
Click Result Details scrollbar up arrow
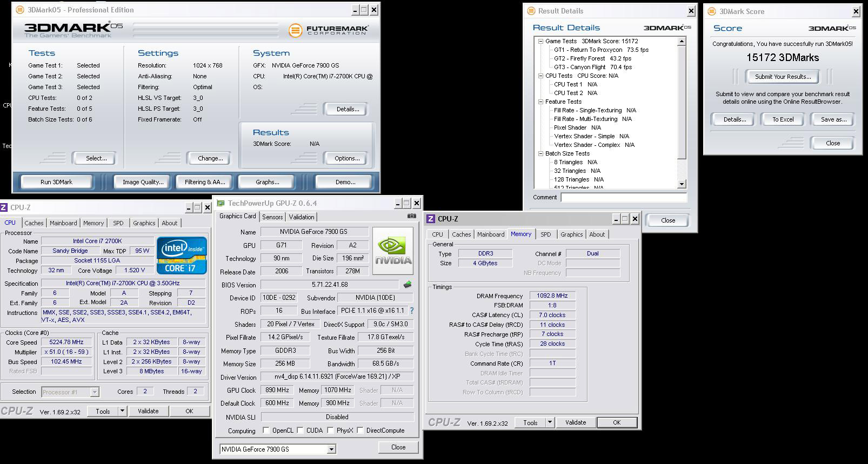pyautogui.click(x=682, y=41)
